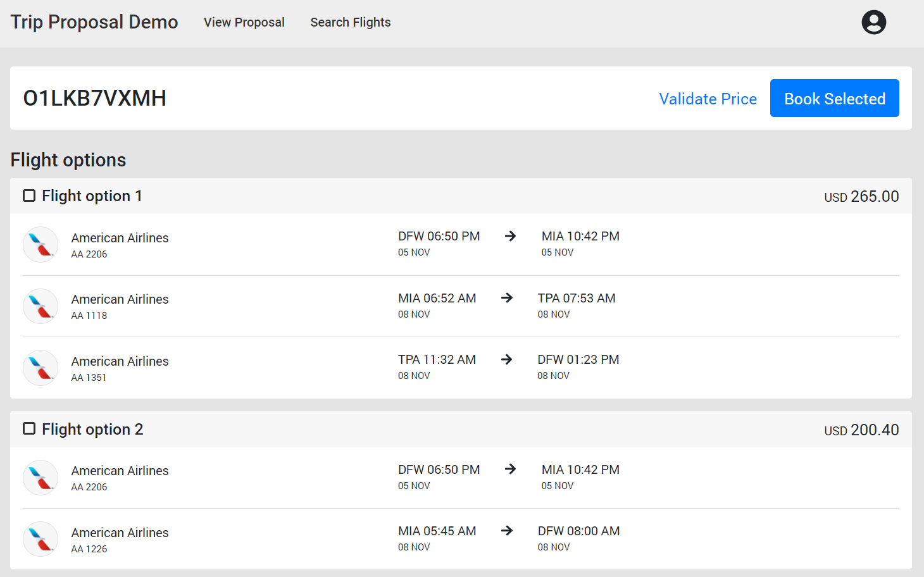
Task: Click the Flight option 2 header label
Action: tap(92, 430)
